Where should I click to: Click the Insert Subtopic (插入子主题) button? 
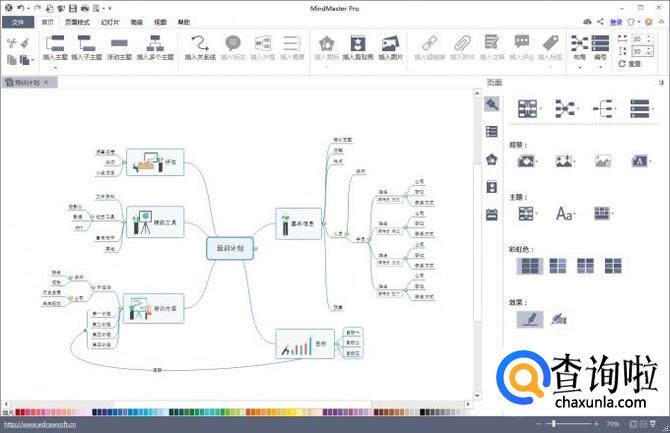[x=86, y=47]
